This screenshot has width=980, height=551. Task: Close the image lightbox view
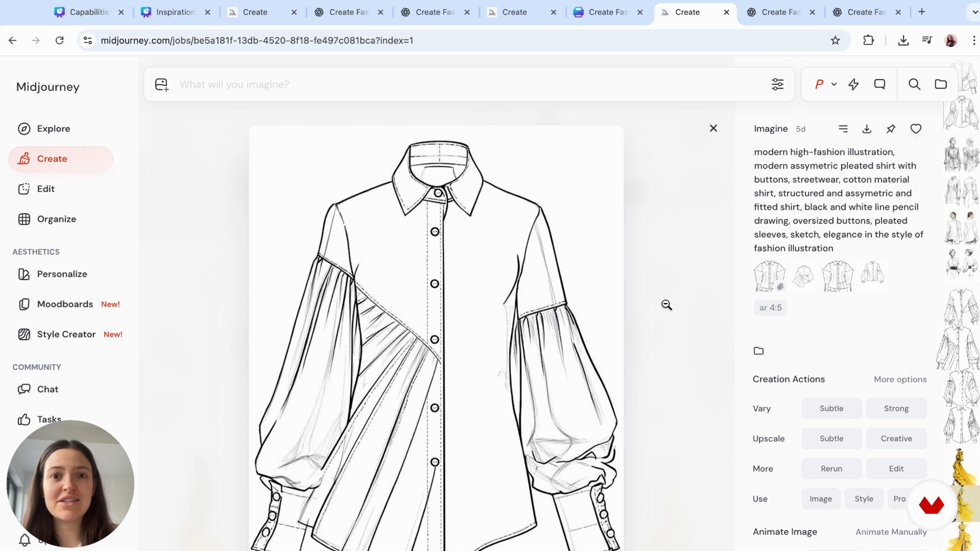tap(713, 128)
